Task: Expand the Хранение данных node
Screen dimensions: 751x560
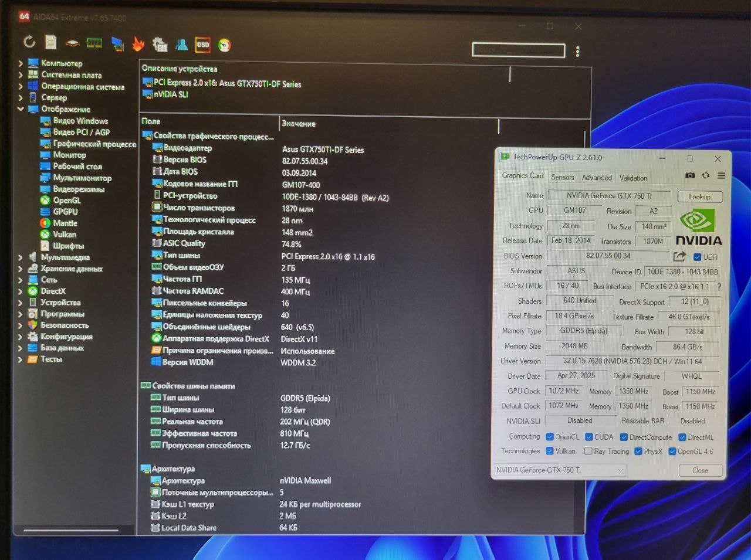Action: coord(21,269)
